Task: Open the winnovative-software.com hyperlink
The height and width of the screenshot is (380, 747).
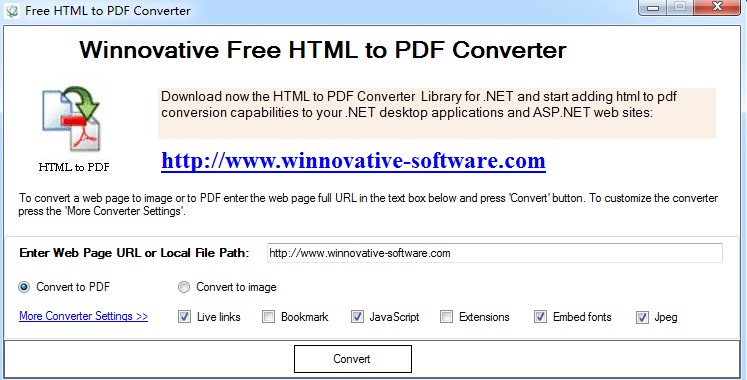Action: 353,160
